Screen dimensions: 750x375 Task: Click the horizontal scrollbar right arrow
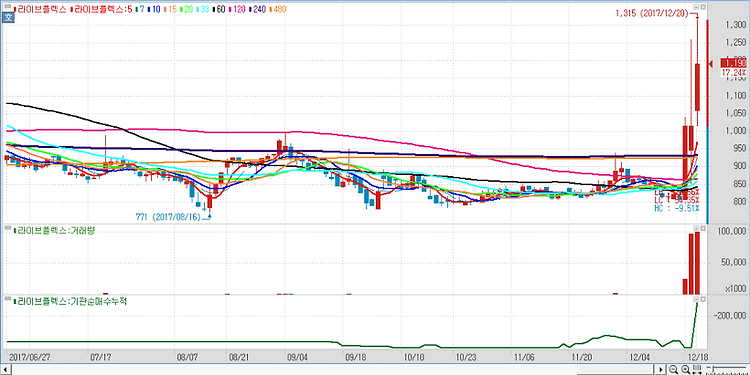tap(661, 369)
